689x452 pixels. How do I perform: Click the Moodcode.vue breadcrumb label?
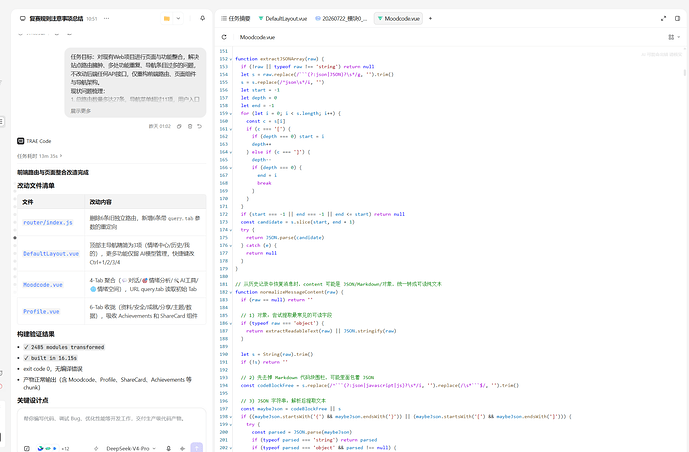257,37
